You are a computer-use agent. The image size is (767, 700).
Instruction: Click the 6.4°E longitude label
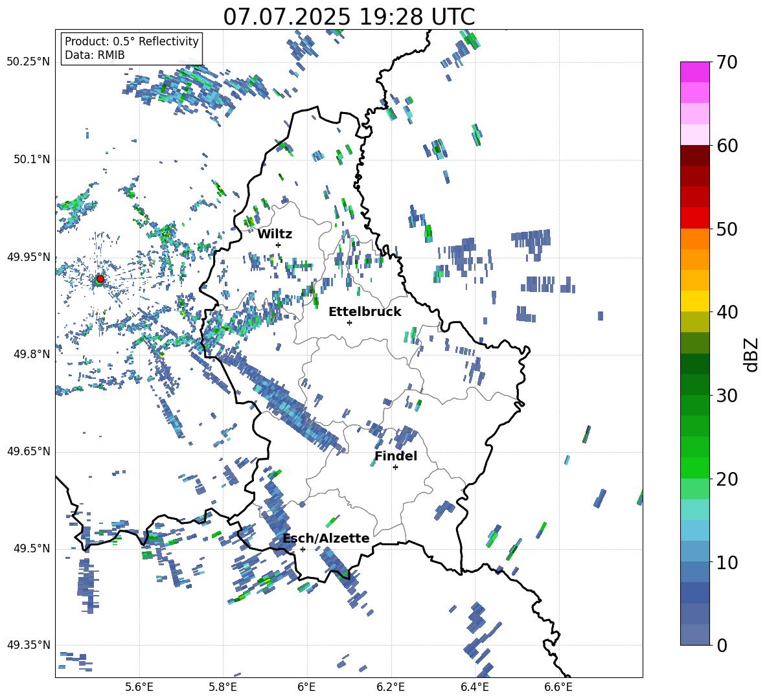coord(474,687)
